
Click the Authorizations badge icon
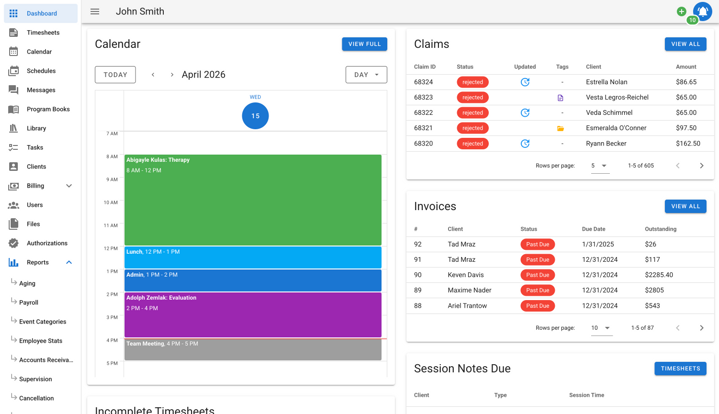13,243
